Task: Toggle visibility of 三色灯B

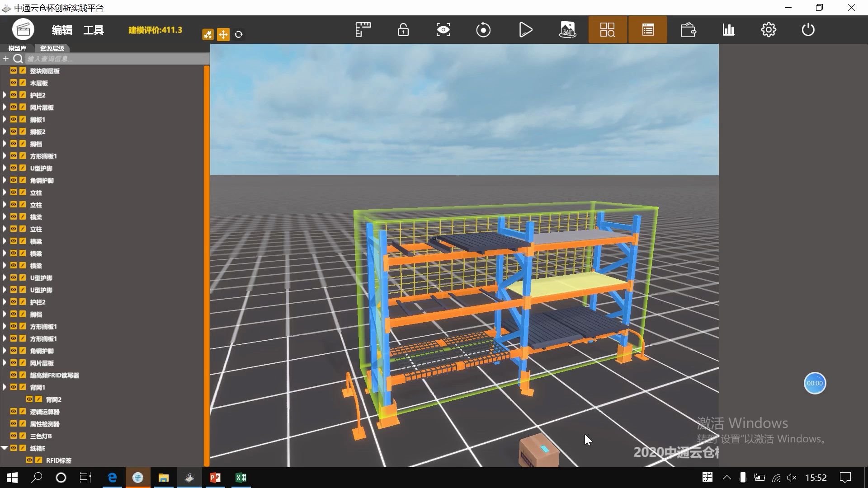Action: point(14,436)
